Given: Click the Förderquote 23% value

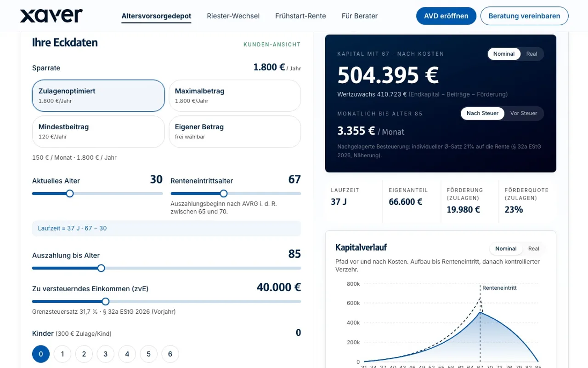Looking at the screenshot, I should pyautogui.click(x=514, y=210).
